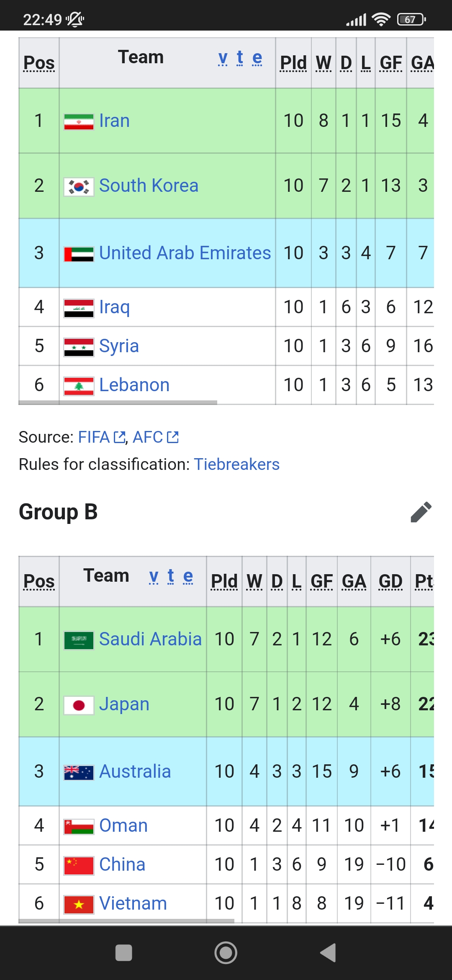
Task: Tap the horizontal scrollbar under Lebanon row
Action: pos(118,402)
